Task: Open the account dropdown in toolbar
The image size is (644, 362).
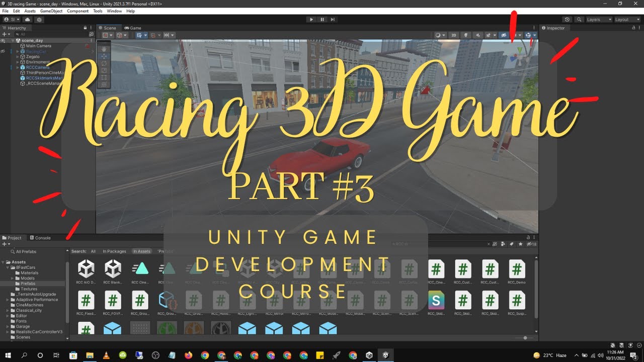Action: 11,20
